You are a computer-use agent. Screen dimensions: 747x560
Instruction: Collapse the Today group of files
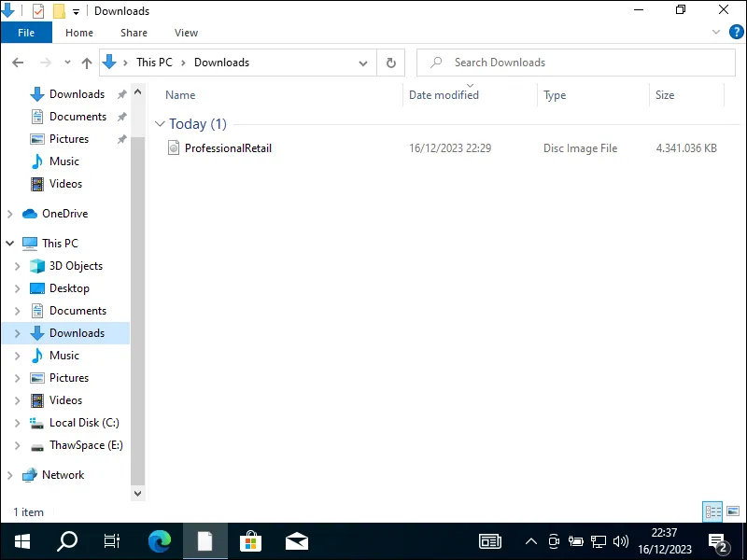point(160,123)
